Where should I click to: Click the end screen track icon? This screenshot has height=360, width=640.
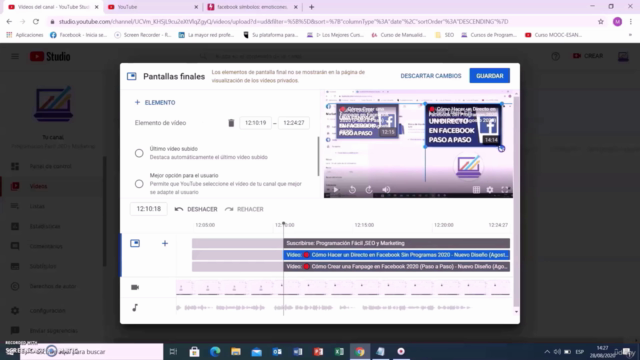click(135, 244)
